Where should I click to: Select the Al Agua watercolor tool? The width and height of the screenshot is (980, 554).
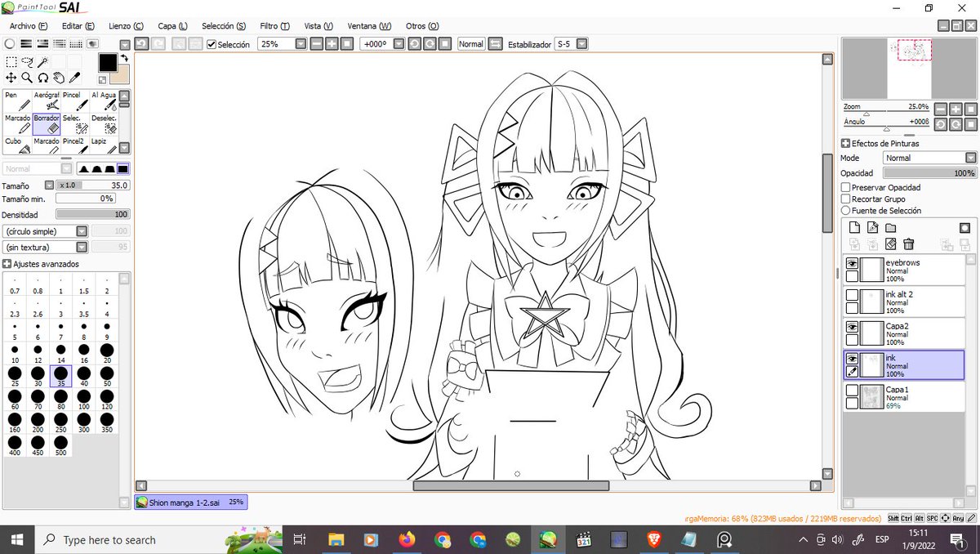[x=104, y=101]
